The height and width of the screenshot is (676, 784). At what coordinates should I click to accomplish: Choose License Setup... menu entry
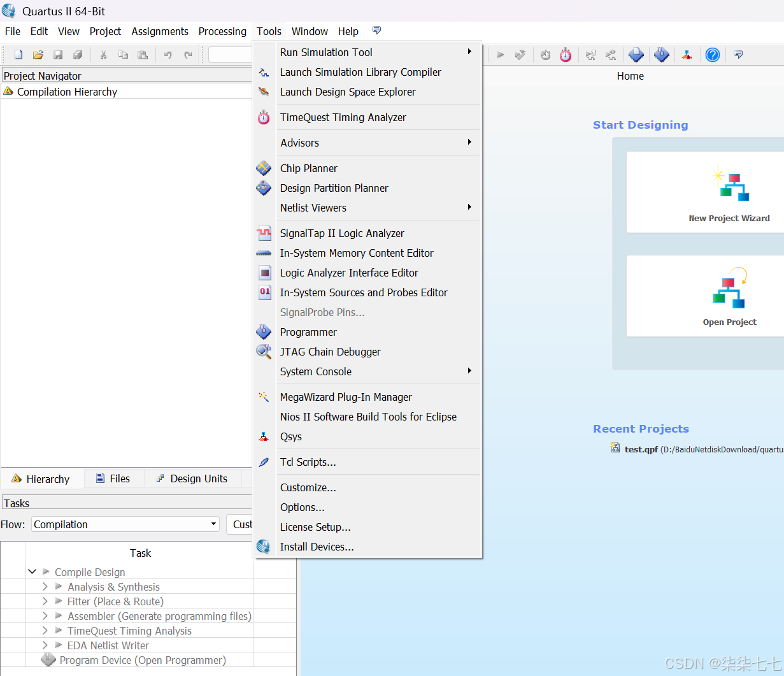(367, 527)
